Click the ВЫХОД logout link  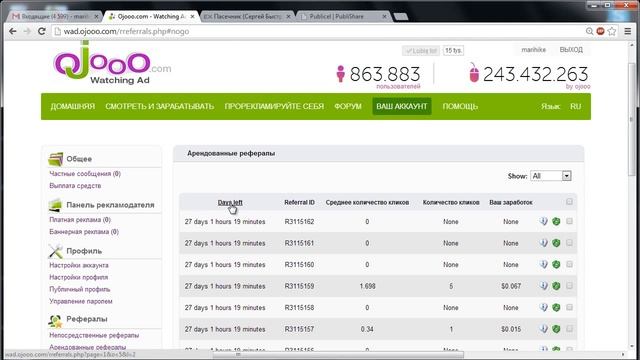(x=571, y=50)
